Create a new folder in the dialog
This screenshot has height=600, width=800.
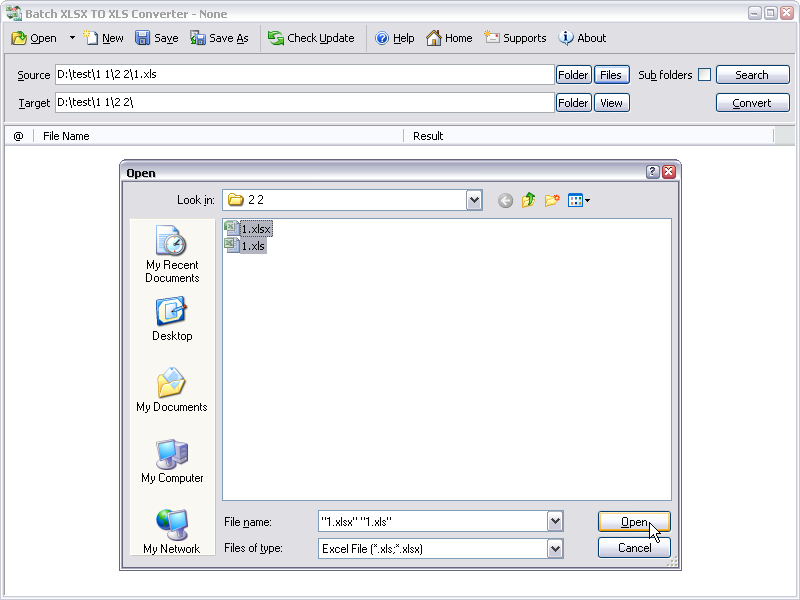(x=552, y=201)
